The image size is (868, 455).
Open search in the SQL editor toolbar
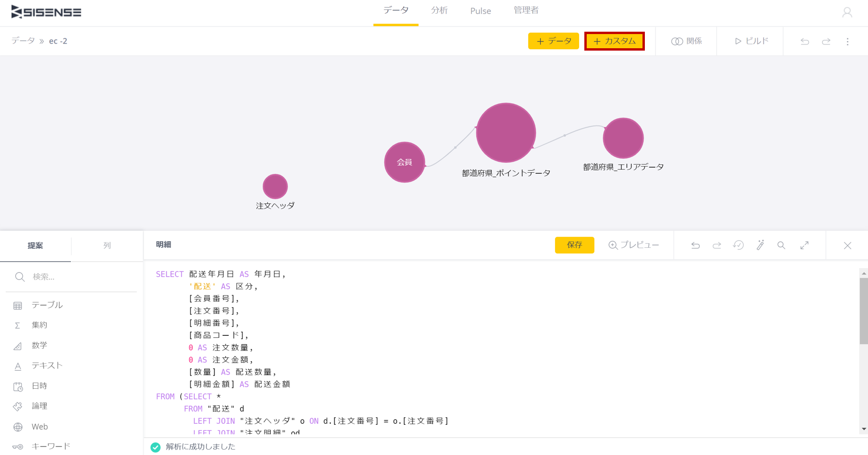[x=781, y=245]
